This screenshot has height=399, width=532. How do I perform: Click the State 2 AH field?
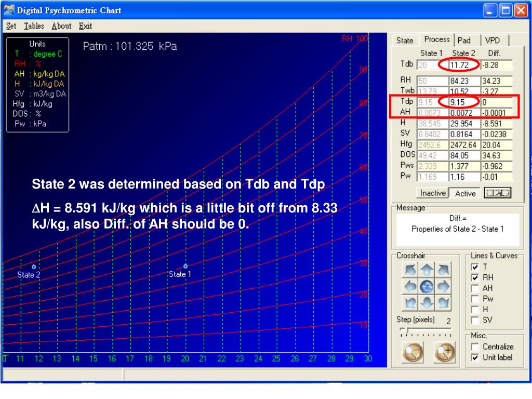464,113
